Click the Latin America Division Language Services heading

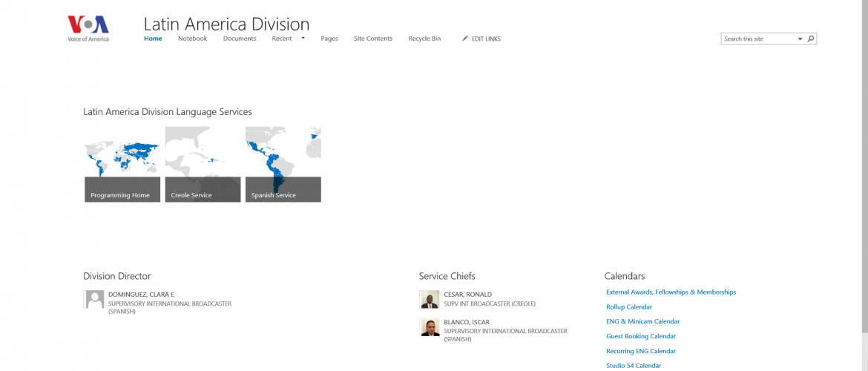click(x=167, y=112)
